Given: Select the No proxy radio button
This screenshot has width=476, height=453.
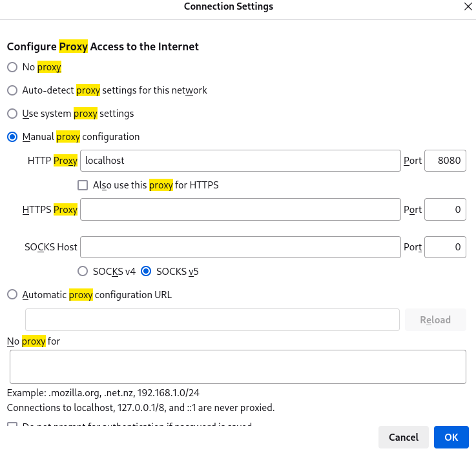Looking at the screenshot, I should coord(12,67).
